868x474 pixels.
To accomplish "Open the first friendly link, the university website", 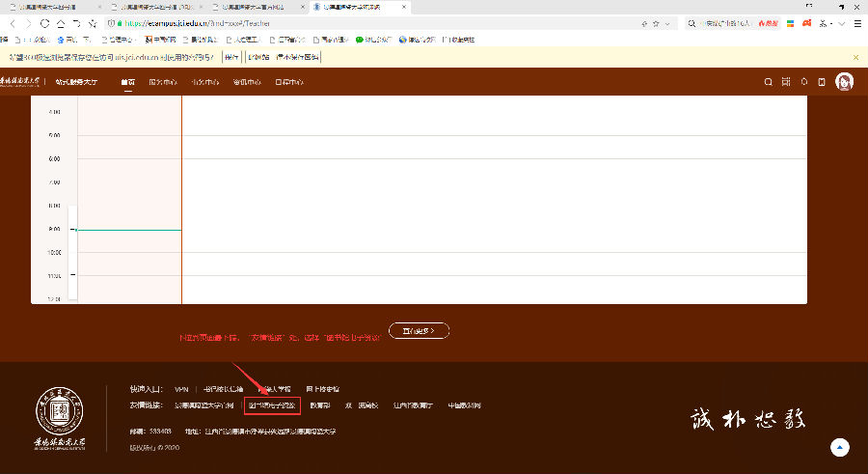I will pyautogui.click(x=204, y=405).
